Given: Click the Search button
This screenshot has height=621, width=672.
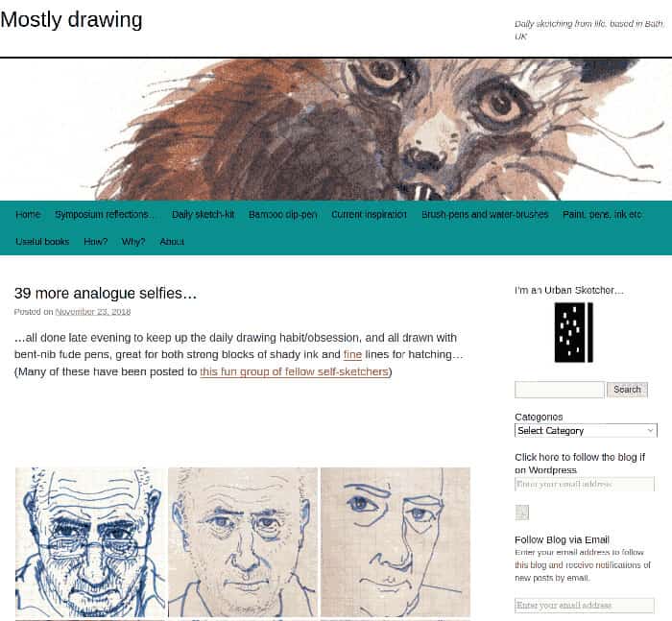Looking at the screenshot, I should [x=627, y=390].
